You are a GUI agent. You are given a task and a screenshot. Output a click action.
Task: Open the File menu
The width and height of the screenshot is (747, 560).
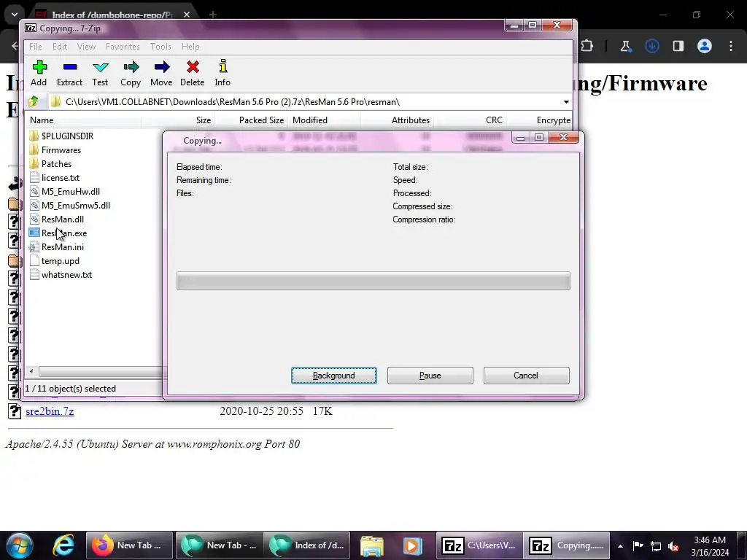(36, 47)
